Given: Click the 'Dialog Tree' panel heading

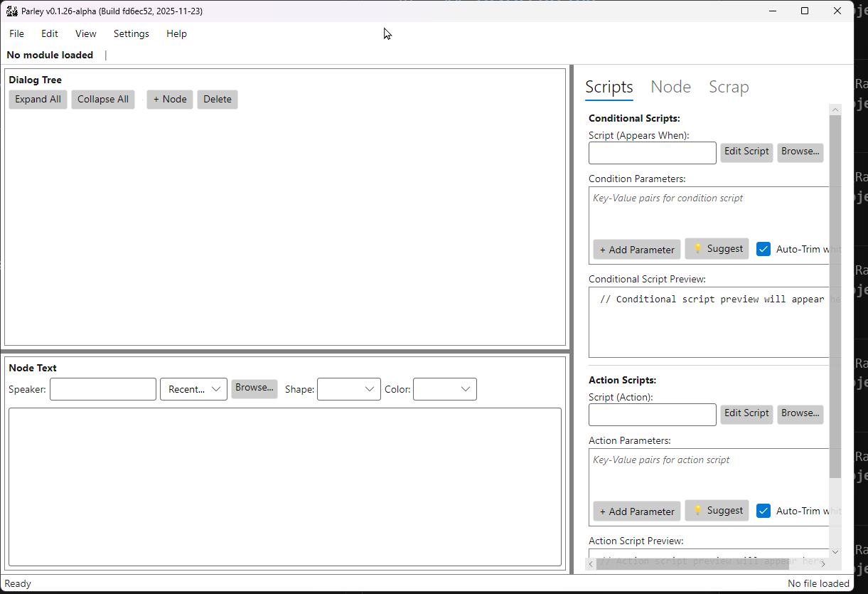Looking at the screenshot, I should (x=35, y=80).
